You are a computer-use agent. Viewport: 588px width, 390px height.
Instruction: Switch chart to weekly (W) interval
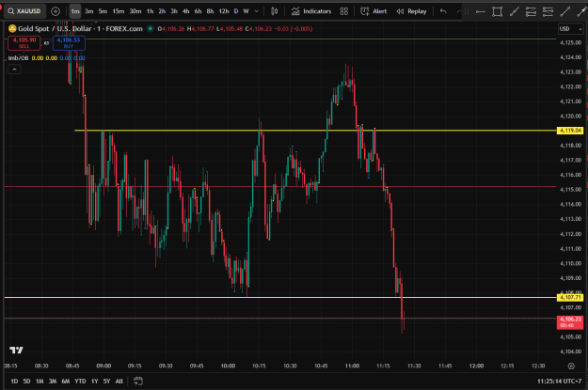click(x=246, y=11)
